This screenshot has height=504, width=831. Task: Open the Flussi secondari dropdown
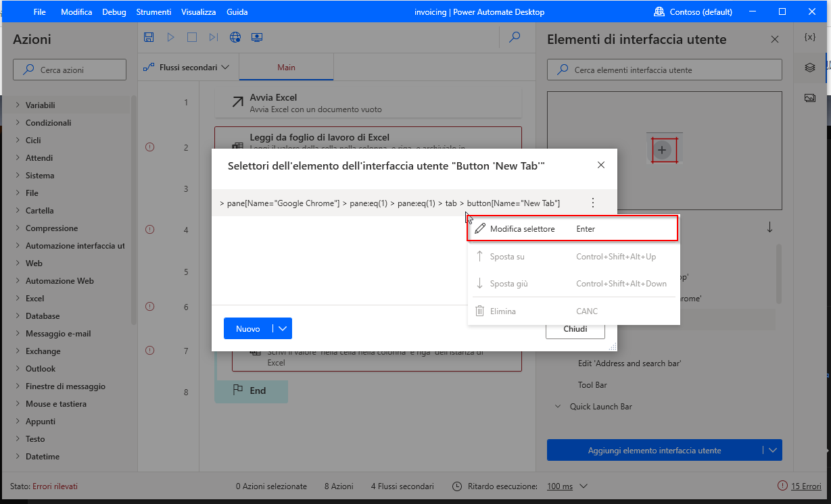187,68
